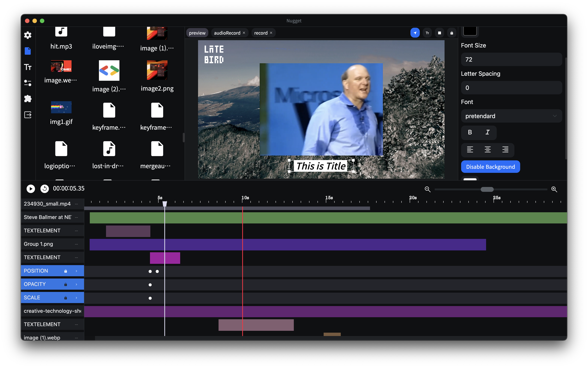The image size is (588, 368).
Task: Open the filter sliders panel icon
Action: [x=28, y=83]
